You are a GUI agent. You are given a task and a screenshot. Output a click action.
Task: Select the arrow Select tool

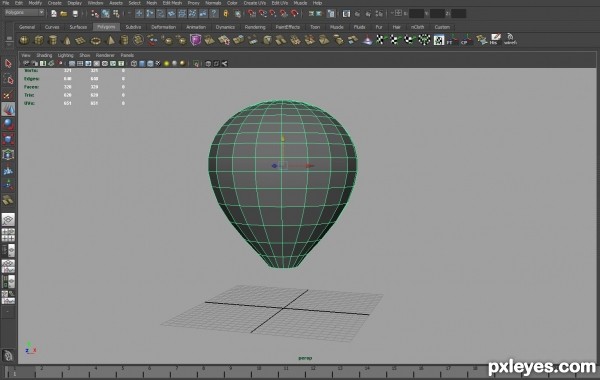point(8,64)
